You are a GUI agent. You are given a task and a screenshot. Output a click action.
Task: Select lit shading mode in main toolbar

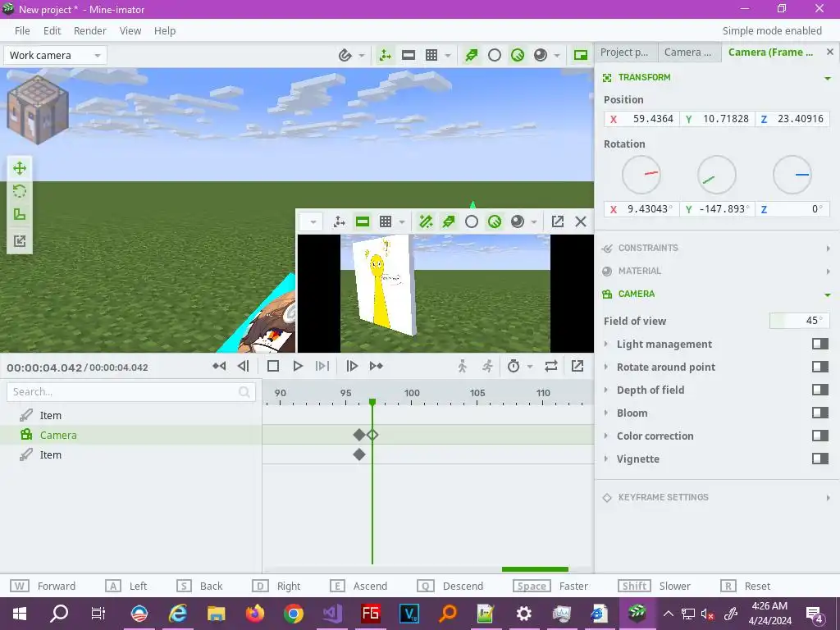tap(518, 55)
